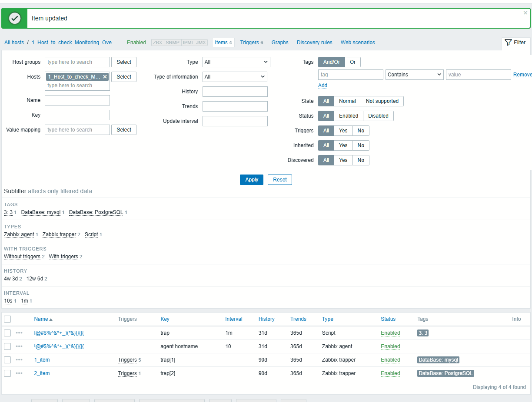Open the tag 'Contains' operator dropdown
The height and width of the screenshot is (402, 532).
[414, 75]
